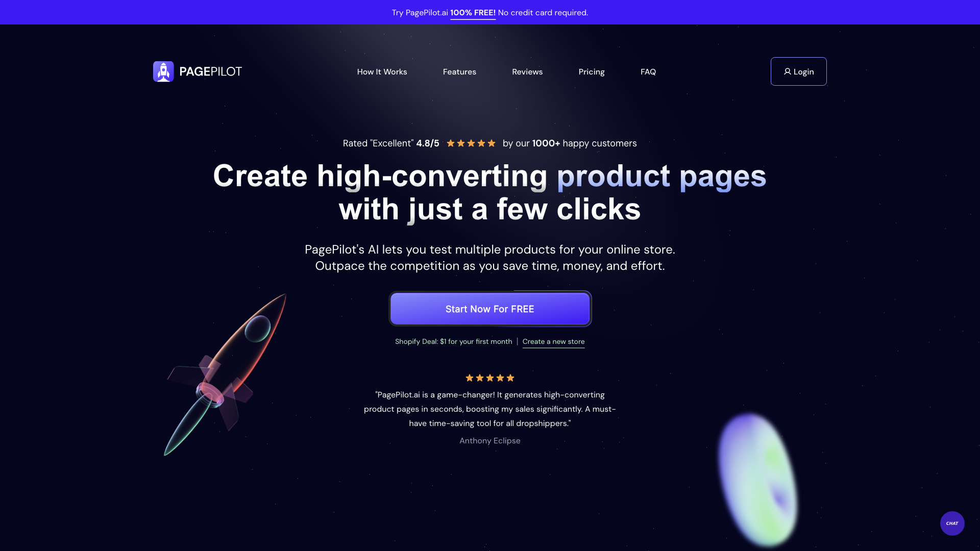
Task: Open the FAQ navigation tab
Action: tap(648, 70)
